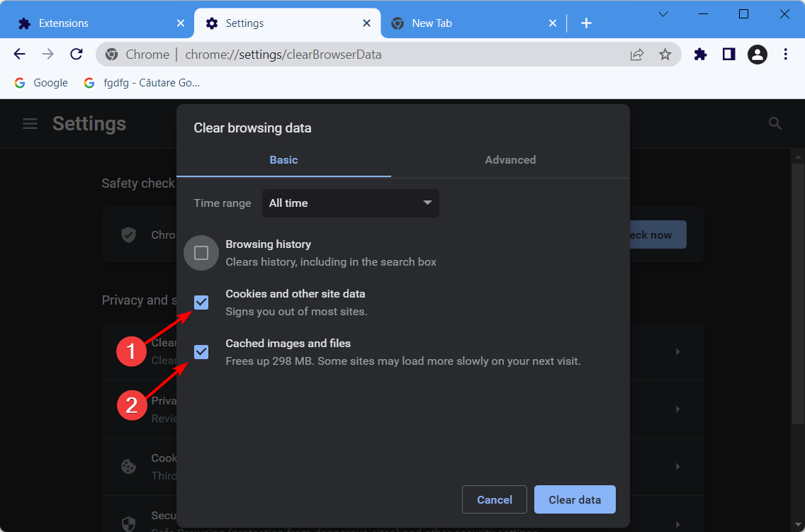Toggle the browser side panel
Screen dimensions: 805x532
(x=728, y=55)
